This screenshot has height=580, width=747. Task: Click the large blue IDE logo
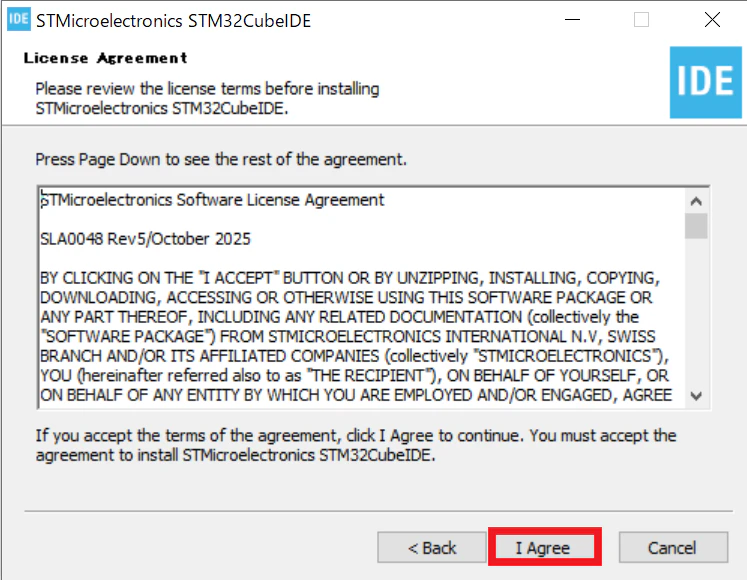[x=705, y=82]
